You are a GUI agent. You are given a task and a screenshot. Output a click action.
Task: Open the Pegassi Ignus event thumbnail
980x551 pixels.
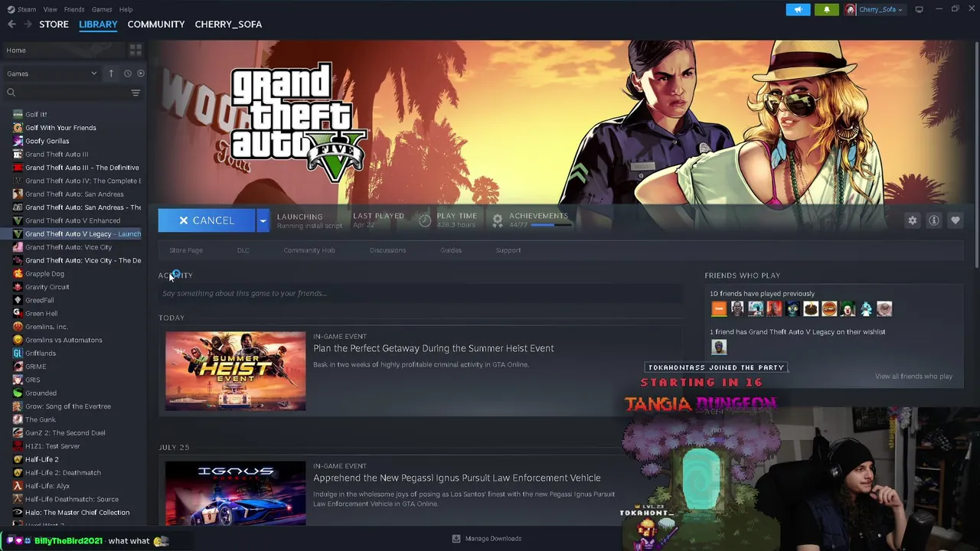236,494
